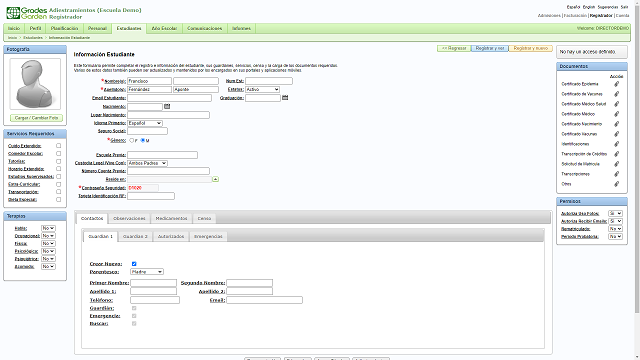Switch to the Autorizados tab
Viewport: 640px width, 360px height.
click(x=171, y=237)
